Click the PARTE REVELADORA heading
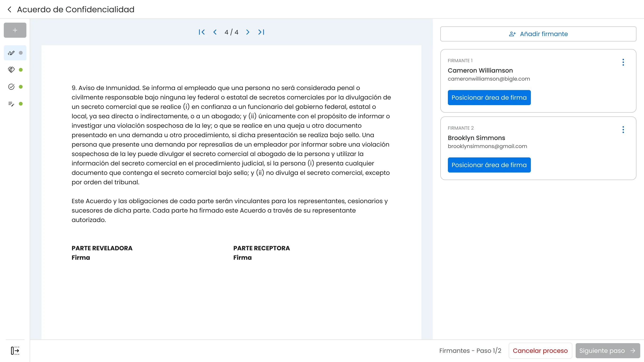644x362 pixels. (102, 248)
